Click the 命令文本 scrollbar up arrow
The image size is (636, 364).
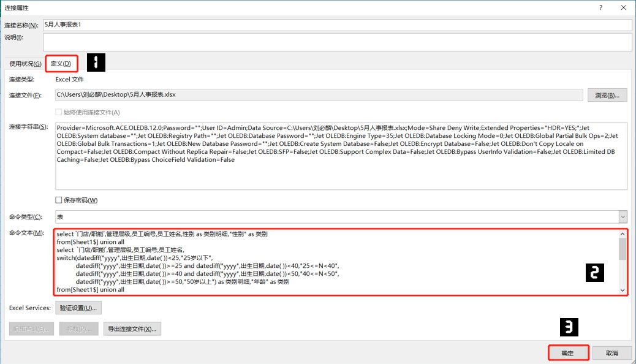622,233
